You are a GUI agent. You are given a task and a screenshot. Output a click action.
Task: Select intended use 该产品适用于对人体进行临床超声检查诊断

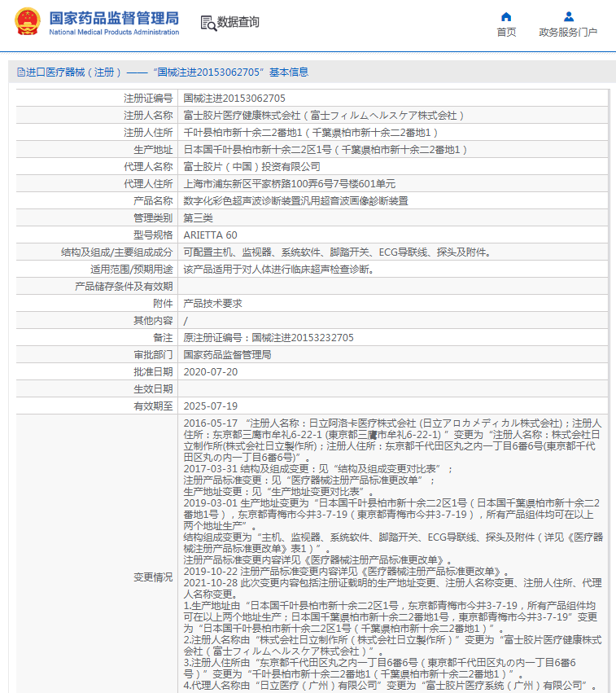(279, 270)
